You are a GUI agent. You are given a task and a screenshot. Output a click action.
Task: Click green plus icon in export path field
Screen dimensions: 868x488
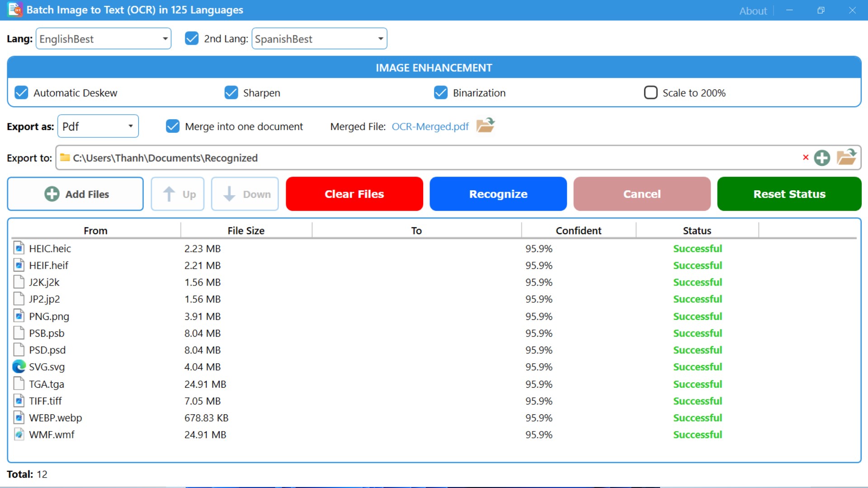pyautogui.click(x=822, y=158)
